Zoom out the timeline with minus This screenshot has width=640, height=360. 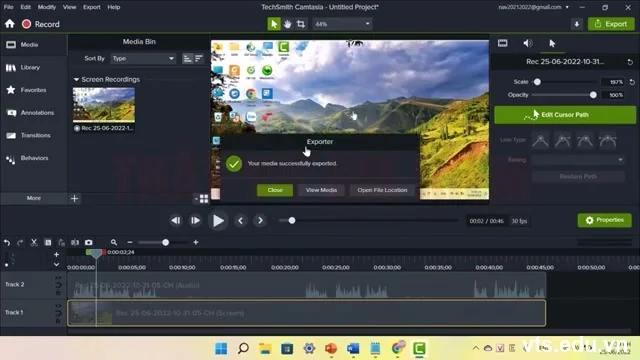click(130, 242)
